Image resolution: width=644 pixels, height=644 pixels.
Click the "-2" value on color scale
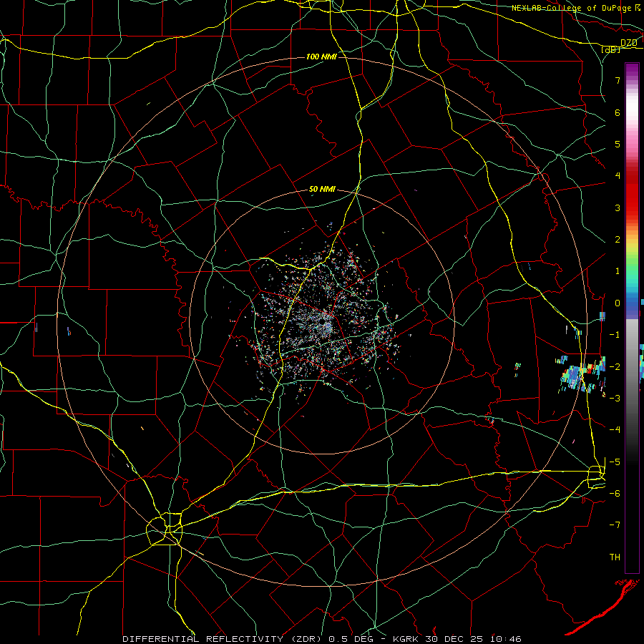[x=615, y=366]
